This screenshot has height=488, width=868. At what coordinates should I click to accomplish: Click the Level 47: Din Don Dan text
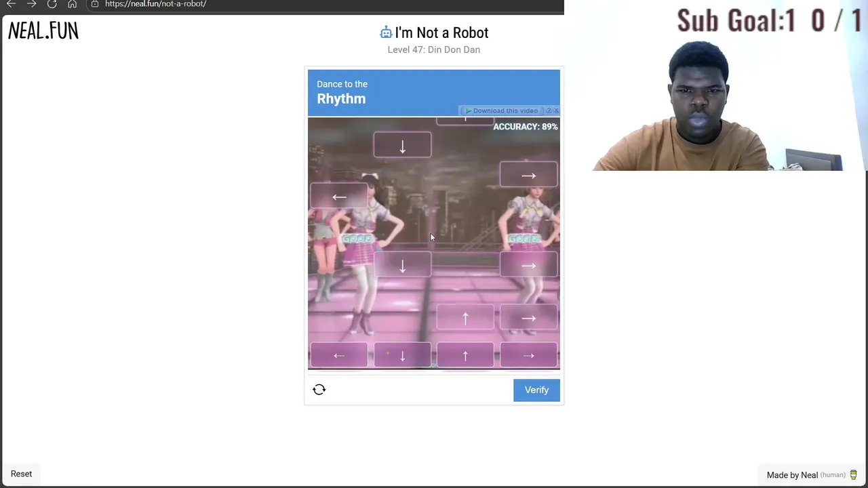434,49
